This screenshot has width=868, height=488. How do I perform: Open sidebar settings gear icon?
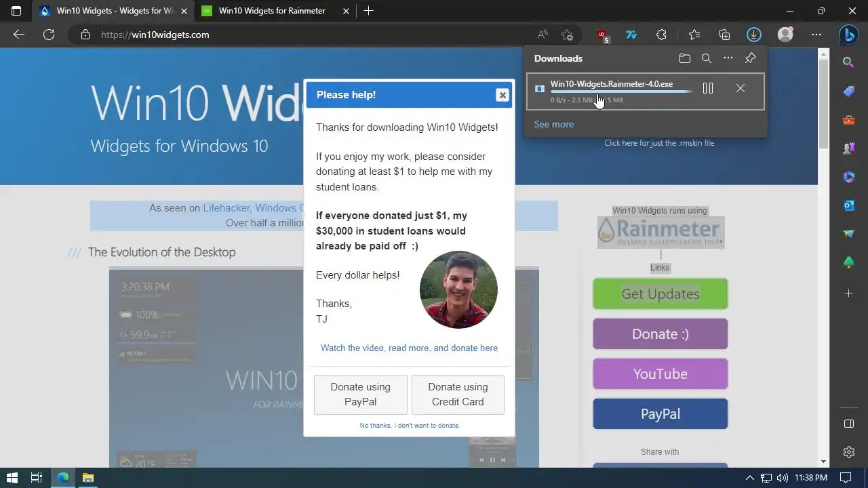(848, 452)
